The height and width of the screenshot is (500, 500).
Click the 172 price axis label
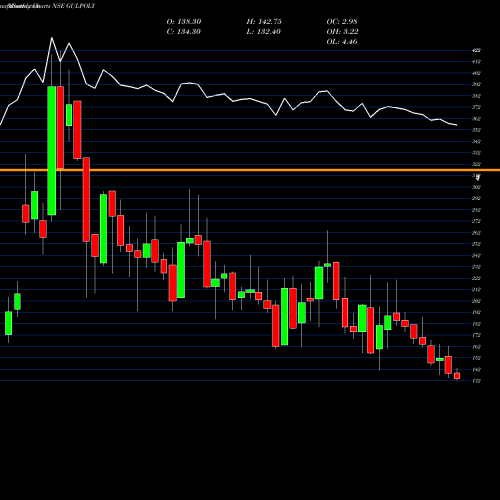(x=476, y=335)
